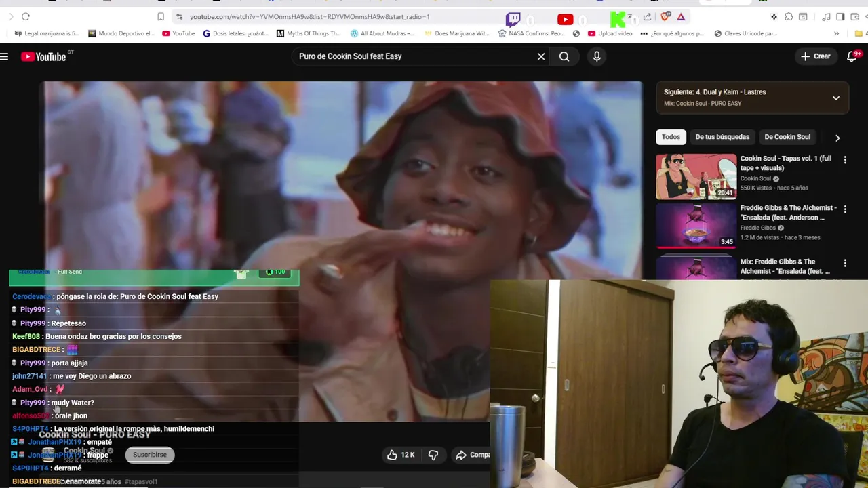Like the video with thumbs-up 12 K
The image size is (868, 488).
coord(400,455)
